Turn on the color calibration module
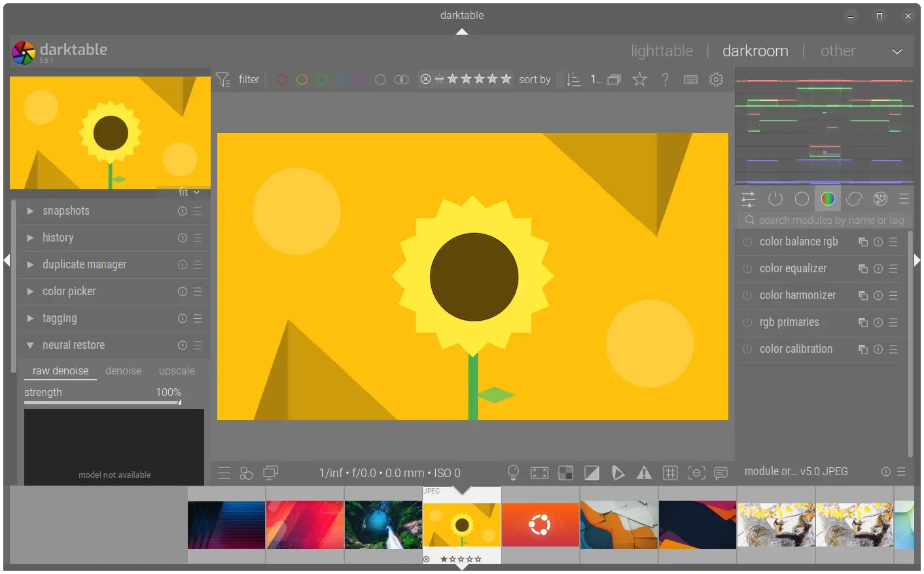924x574 pixels. point(747,349)
